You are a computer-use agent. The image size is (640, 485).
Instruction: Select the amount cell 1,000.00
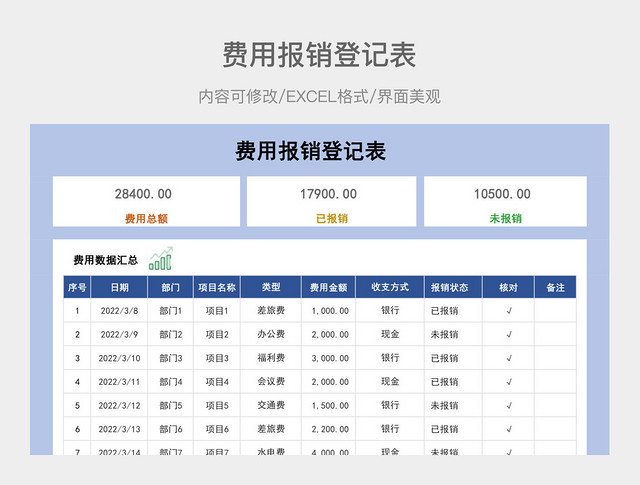tap(330, 311)
